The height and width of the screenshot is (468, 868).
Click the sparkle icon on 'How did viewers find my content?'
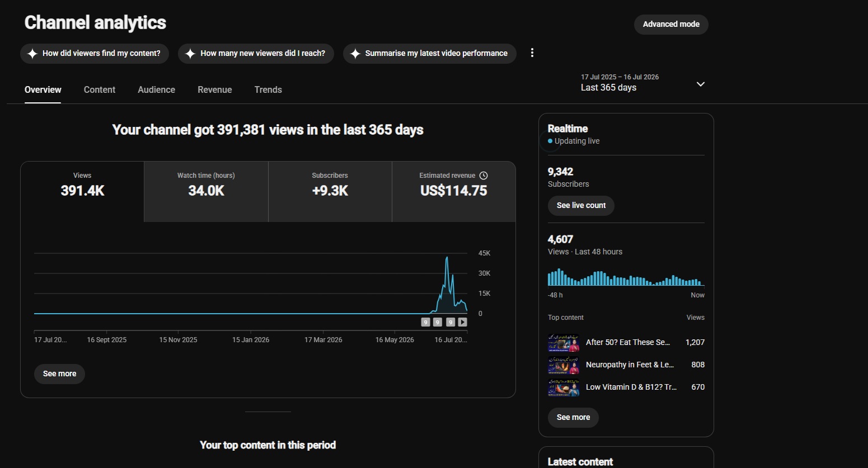click(x=32, y=54)
